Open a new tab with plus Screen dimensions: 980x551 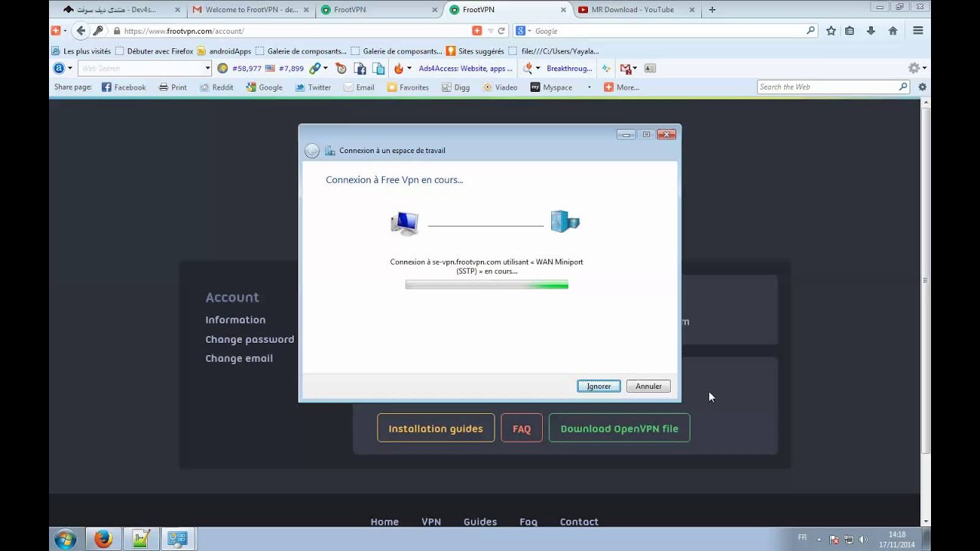[712, 10]
